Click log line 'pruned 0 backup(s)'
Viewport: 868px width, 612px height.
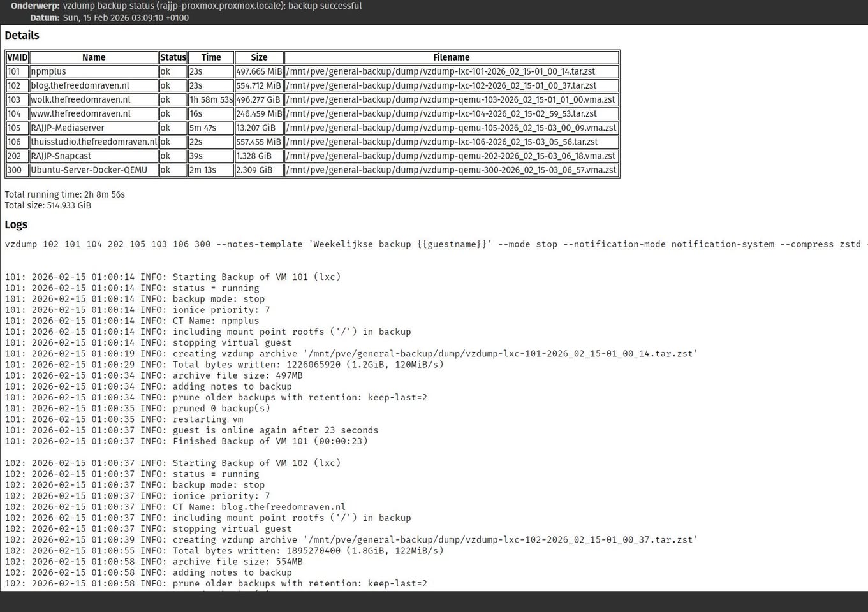click(x=138, y=408)
